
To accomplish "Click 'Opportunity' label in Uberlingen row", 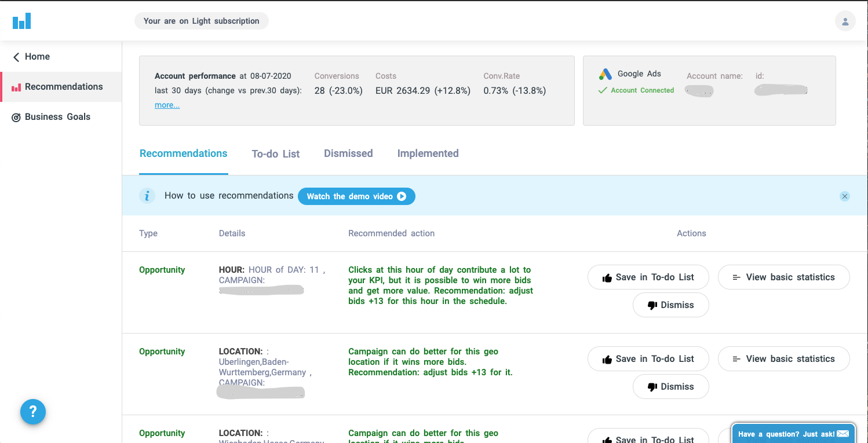I will 162,352.
